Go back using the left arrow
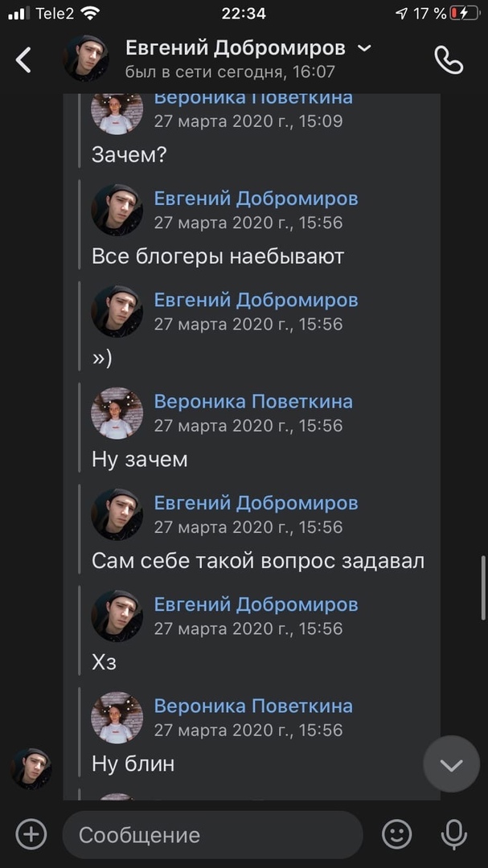This screenshot has height=868, width=488. 23,59
